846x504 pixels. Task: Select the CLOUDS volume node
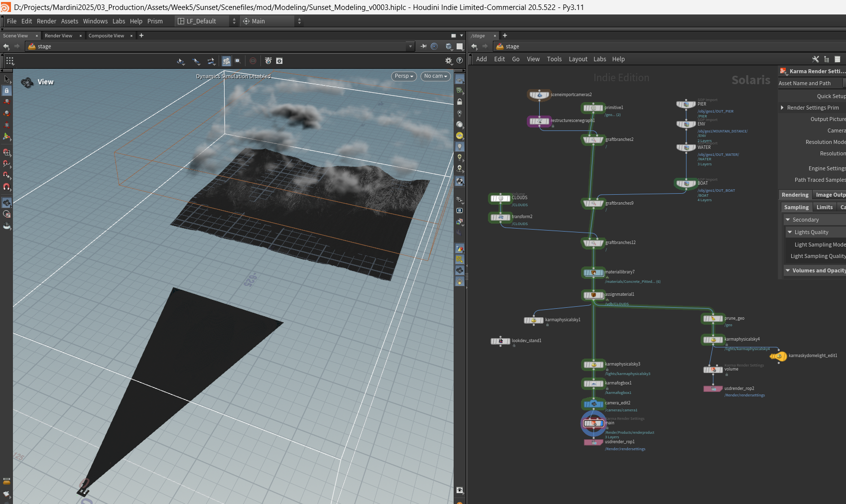pos(500,198)
